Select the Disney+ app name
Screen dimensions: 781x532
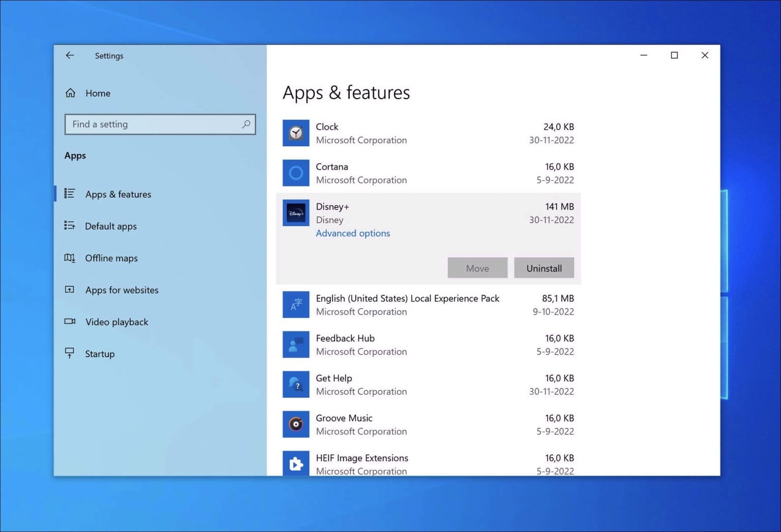(x=333, y=206)
